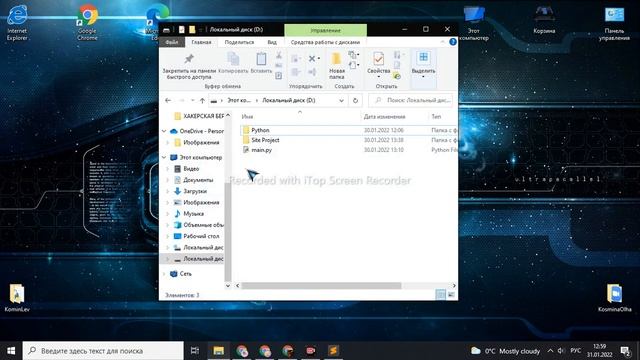640x360 pixels.
Task: Open the recent locations dropdown arrow
Action: click(x=193, y=100)
